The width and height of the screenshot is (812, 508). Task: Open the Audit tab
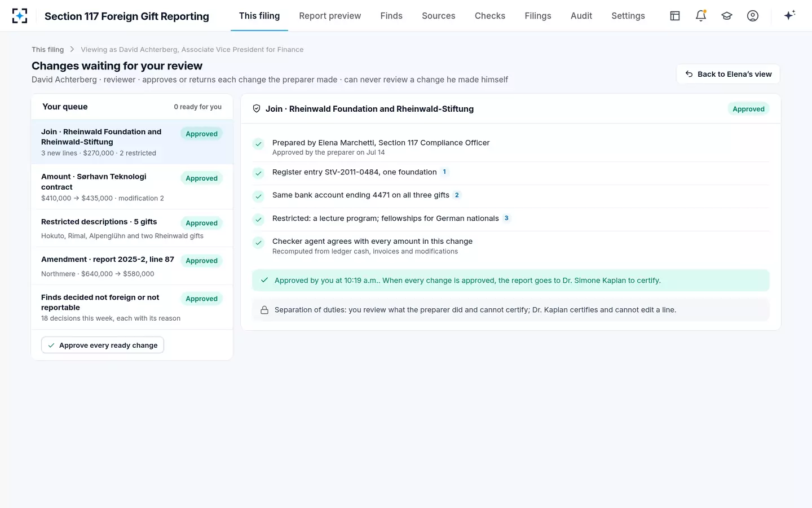click(581, 16)
